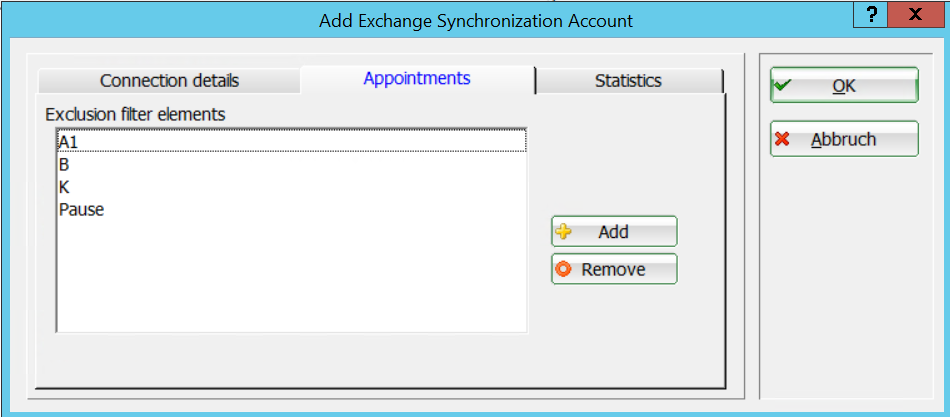
Task: Switch to the Connection details tab
Action: pos(169,81)
